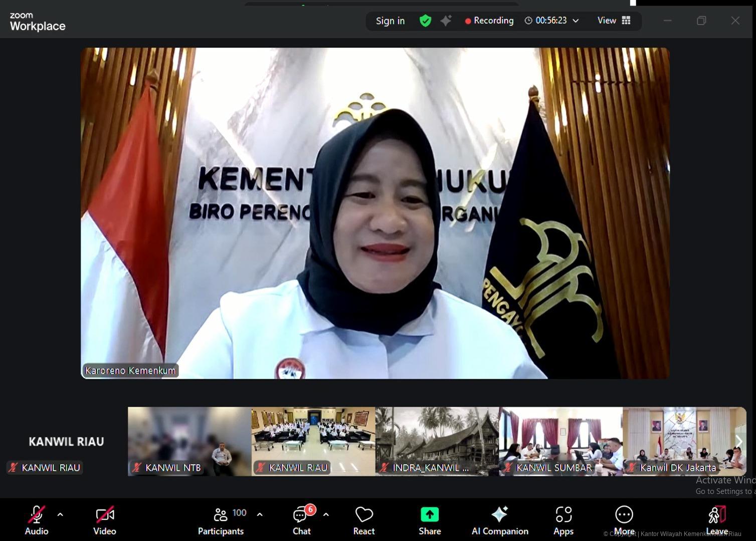The height and width of the screenshot is (541, 756).
Task: Open the Participants panel
Action: tap(221, 521)
